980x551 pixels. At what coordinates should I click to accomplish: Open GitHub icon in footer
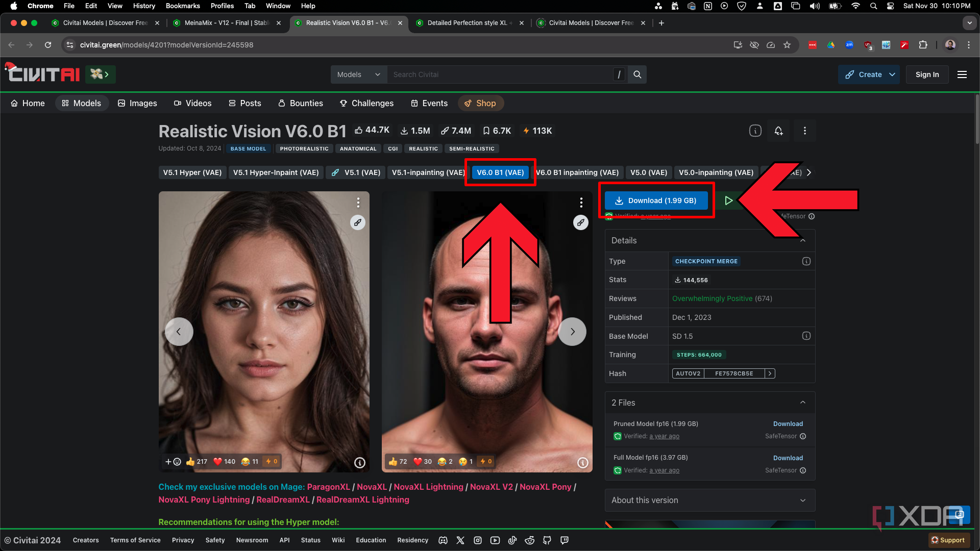[x=547, y=540]
